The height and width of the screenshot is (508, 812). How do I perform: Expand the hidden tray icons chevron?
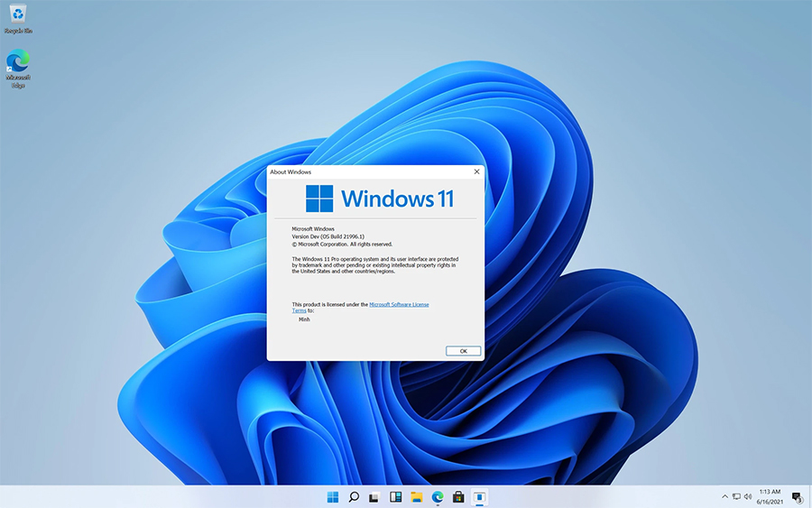(x=724, y=497)
